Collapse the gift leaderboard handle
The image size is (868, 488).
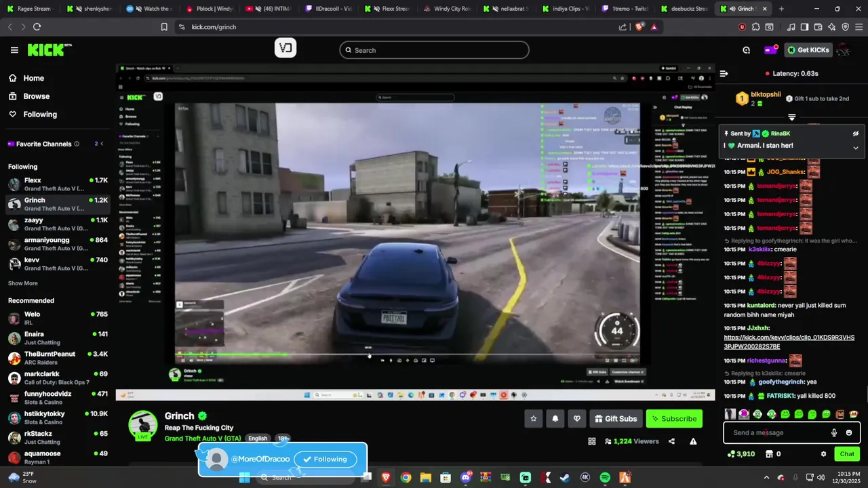(x=791, y=117)
